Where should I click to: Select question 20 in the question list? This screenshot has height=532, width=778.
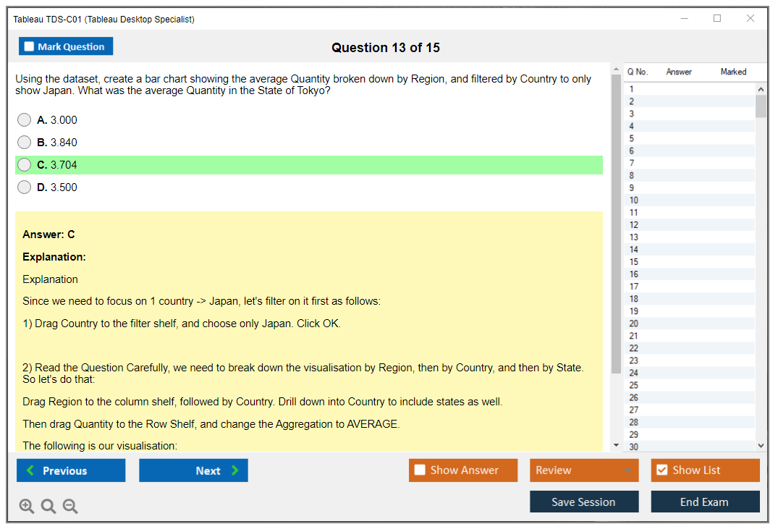634,324
